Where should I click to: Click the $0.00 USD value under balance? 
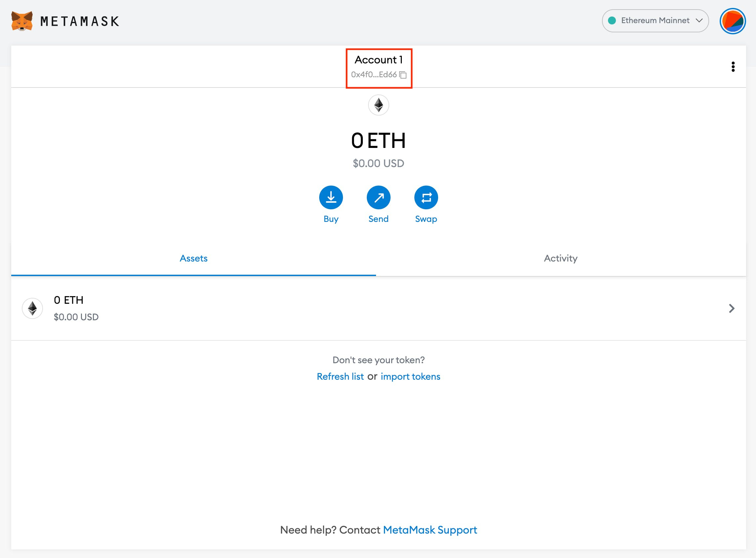pos(378,163)
